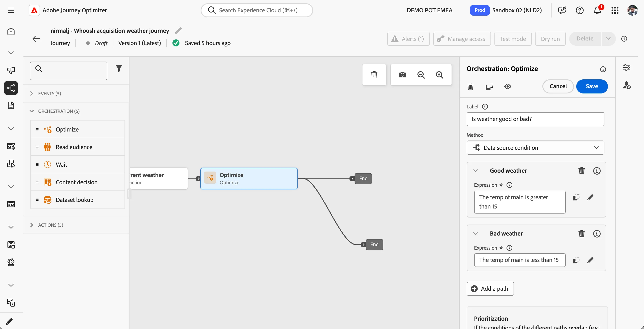Collapse the ORCHESTRATION (5) section
644x329 pixels.
tap(77, 111)
